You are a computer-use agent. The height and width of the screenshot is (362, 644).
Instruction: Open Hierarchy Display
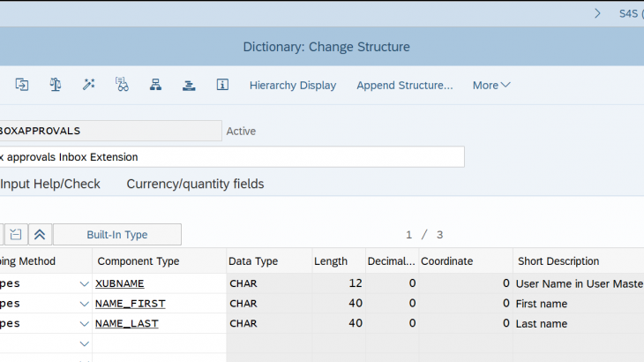pos(293,86)
